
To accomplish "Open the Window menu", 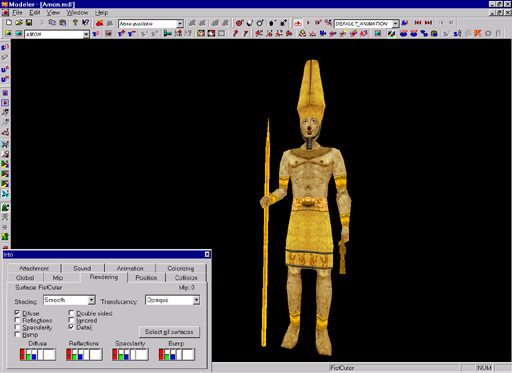I will (77, 13).
